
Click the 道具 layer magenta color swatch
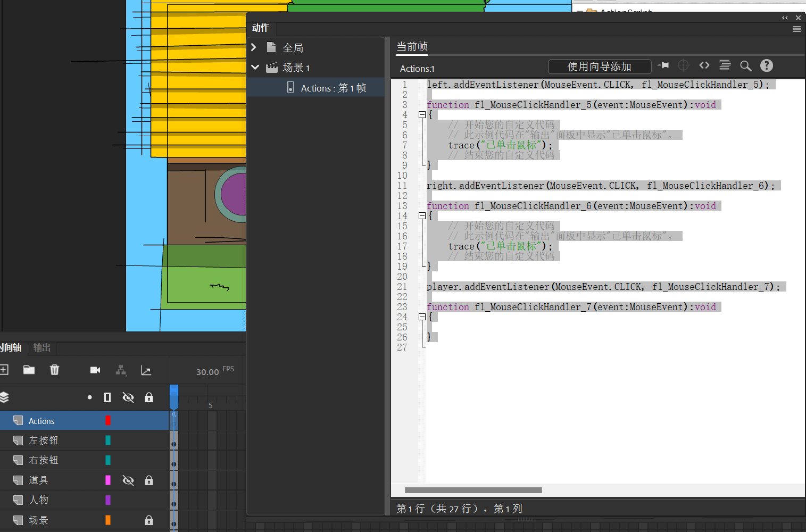(x=108, y=480)
